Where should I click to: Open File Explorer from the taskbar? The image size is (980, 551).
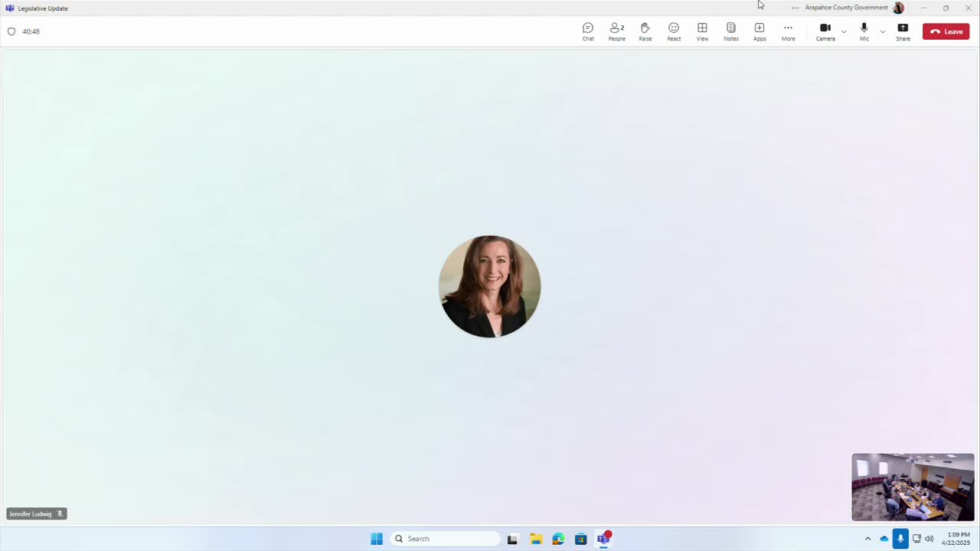(x=536, y=539)
